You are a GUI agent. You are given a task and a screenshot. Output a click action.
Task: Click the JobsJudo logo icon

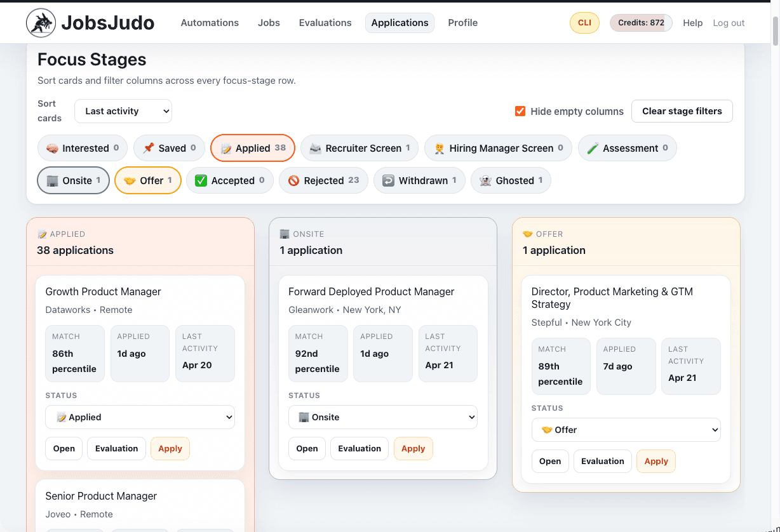pos(41,23)
